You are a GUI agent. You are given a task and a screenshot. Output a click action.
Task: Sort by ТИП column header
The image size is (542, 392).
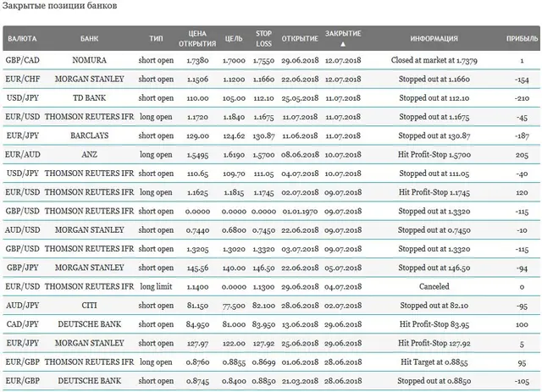(156, 39)
